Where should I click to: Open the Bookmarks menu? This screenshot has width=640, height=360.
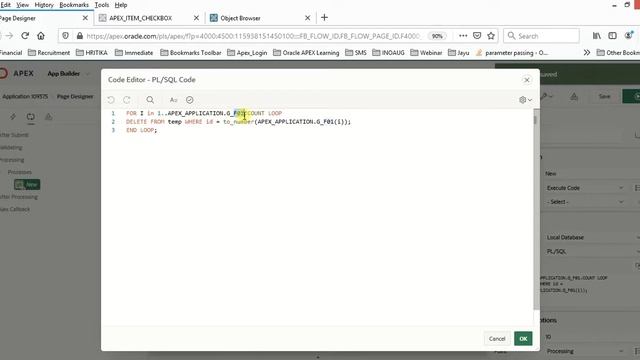(x=74, y=5)
